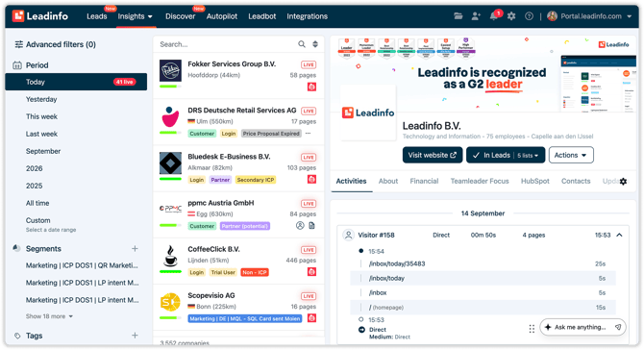Open notifications bell icon
The width and height of the screenshot is (644, 350).
click(x=494, y=16)
